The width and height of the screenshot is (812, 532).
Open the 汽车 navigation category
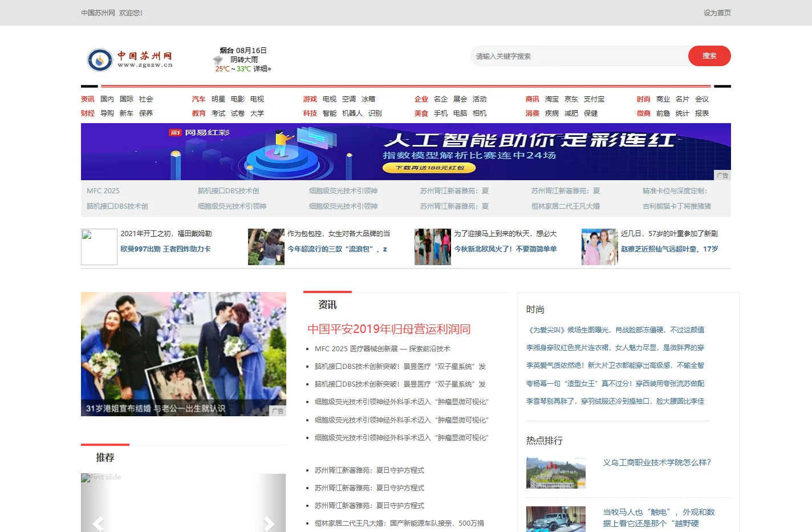198,99
